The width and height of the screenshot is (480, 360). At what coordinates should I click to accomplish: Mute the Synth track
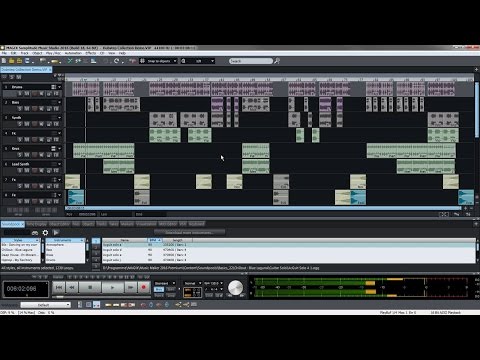point(27,124)
